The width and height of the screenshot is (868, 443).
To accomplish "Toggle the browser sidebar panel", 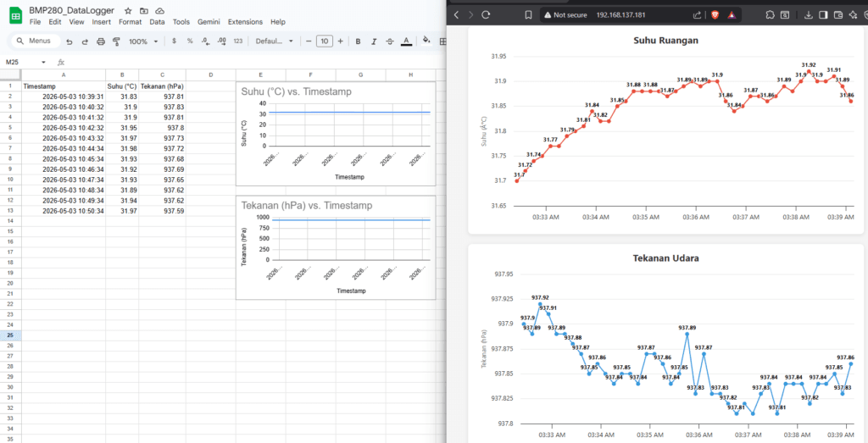I will pyautogui.click(x=823, y=15).
